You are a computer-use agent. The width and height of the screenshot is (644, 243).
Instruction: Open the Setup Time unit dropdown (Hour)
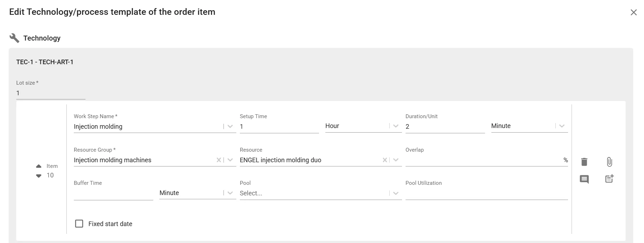click(x=396, y=126)
